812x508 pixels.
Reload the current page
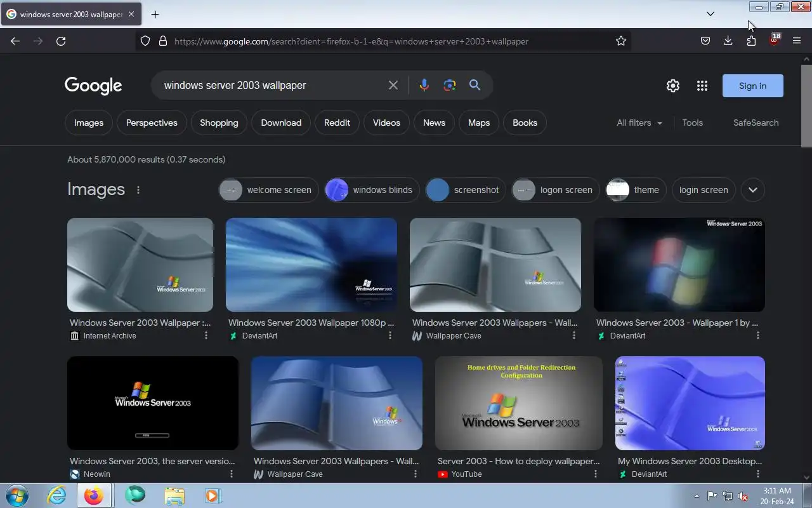(x=61, y=41)
